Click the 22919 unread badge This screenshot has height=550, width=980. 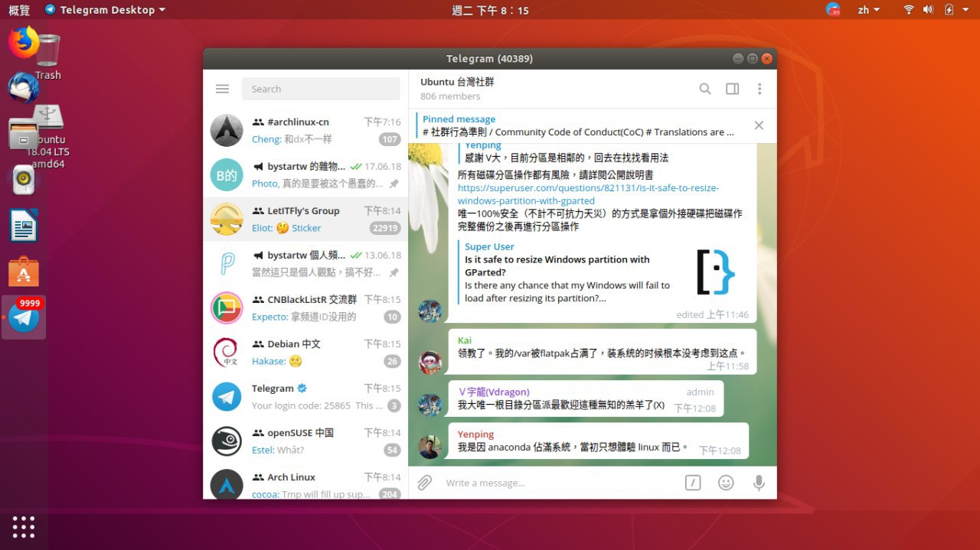(384, 228)
